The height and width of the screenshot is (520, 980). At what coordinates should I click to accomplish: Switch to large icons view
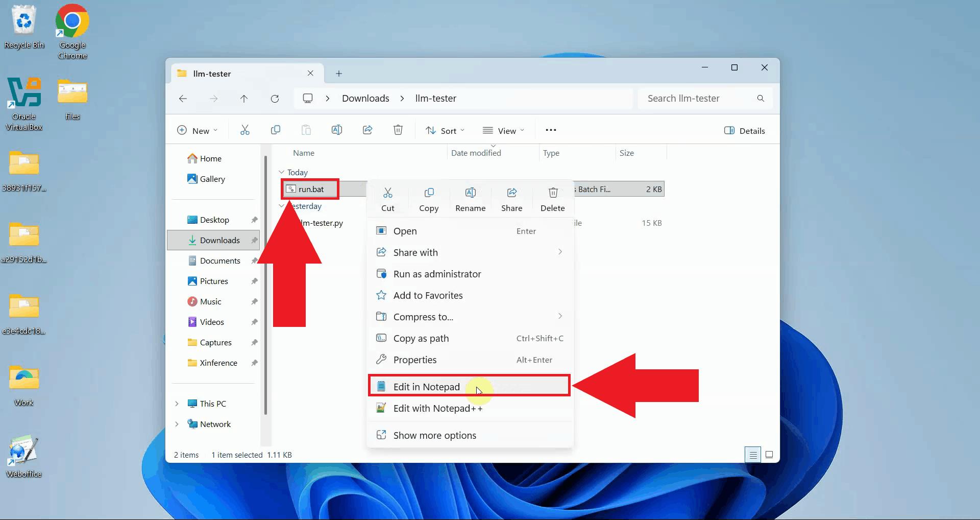coord(769,454)
